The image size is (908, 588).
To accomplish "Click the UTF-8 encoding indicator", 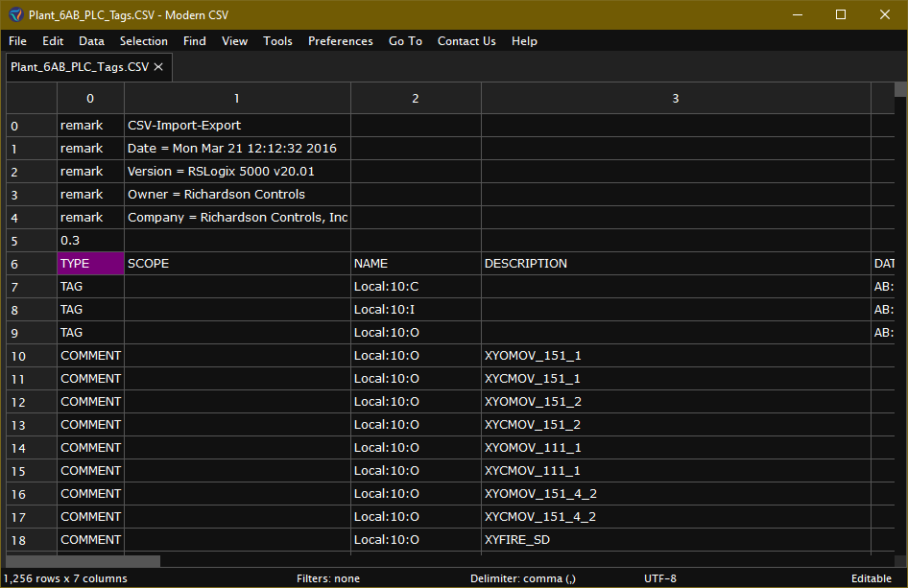I will (x=660, y=578).
